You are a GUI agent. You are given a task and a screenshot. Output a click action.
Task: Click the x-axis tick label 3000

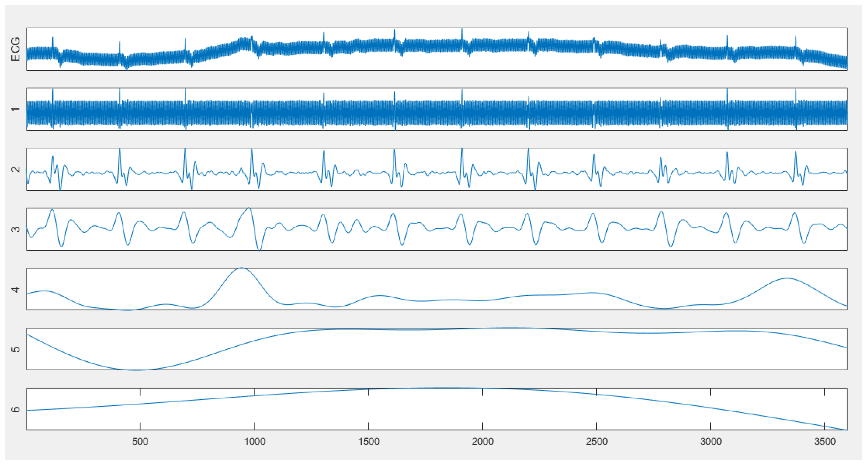[x=711, y=441]
